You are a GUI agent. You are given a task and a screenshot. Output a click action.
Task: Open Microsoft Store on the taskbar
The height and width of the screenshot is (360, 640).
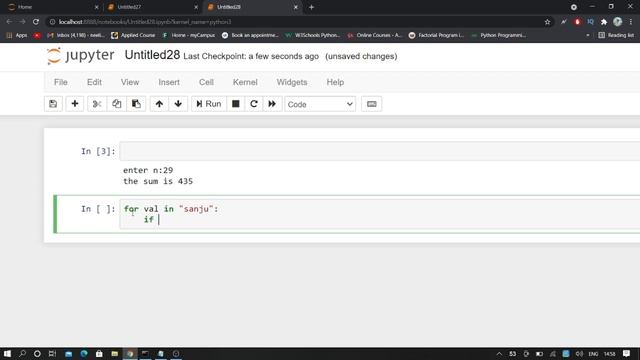click(99, 353)
